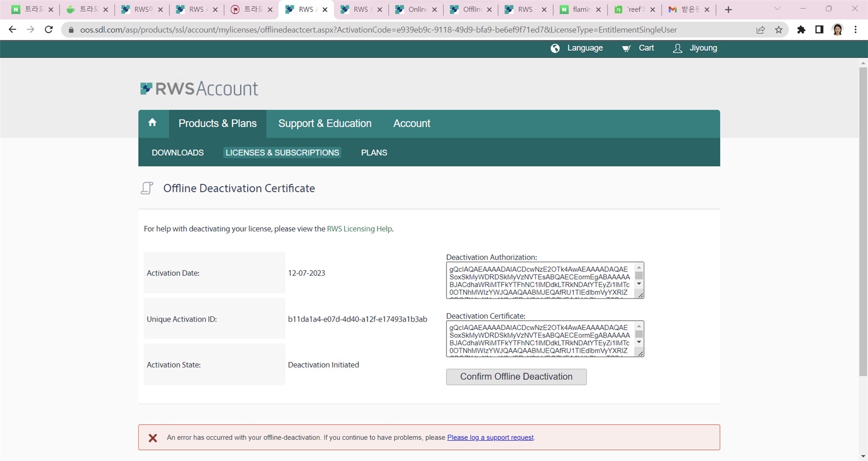
Task: Click the share icon in the address bar
Action: click(760, 29)
